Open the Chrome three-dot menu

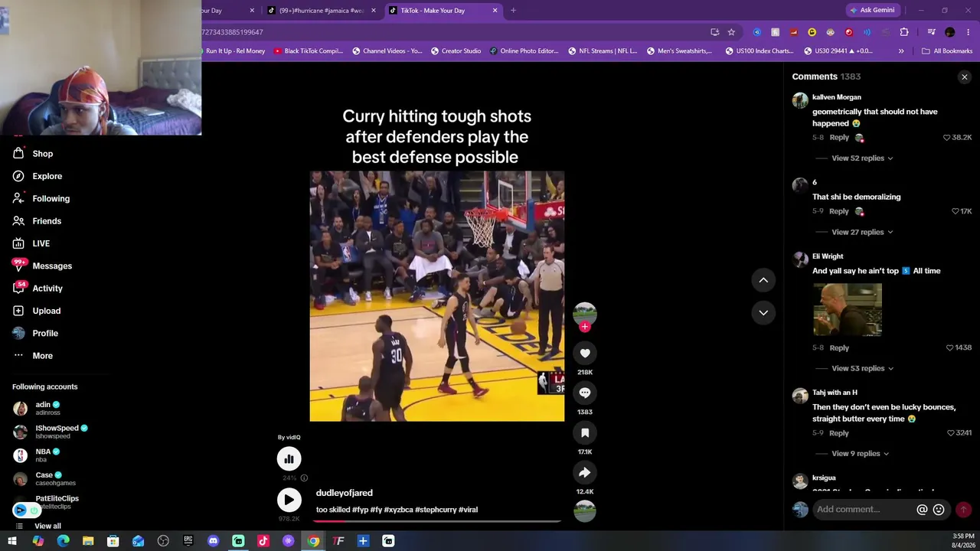point(967,32)
